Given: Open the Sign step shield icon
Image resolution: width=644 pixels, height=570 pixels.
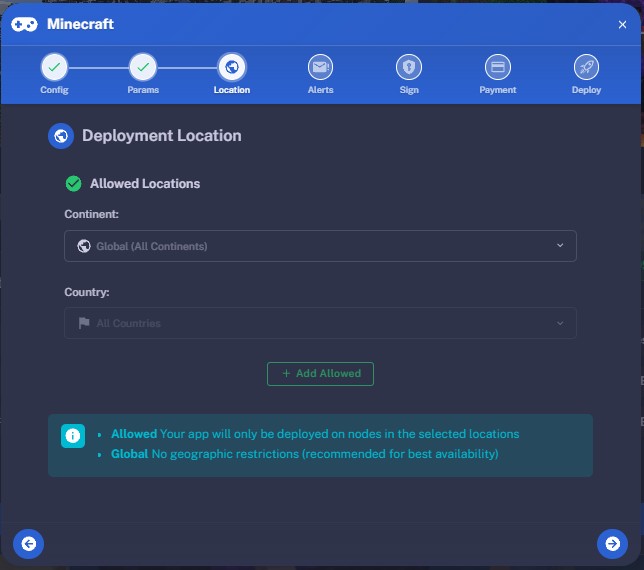Looking at the screenshot, I should tap(408, 67).
